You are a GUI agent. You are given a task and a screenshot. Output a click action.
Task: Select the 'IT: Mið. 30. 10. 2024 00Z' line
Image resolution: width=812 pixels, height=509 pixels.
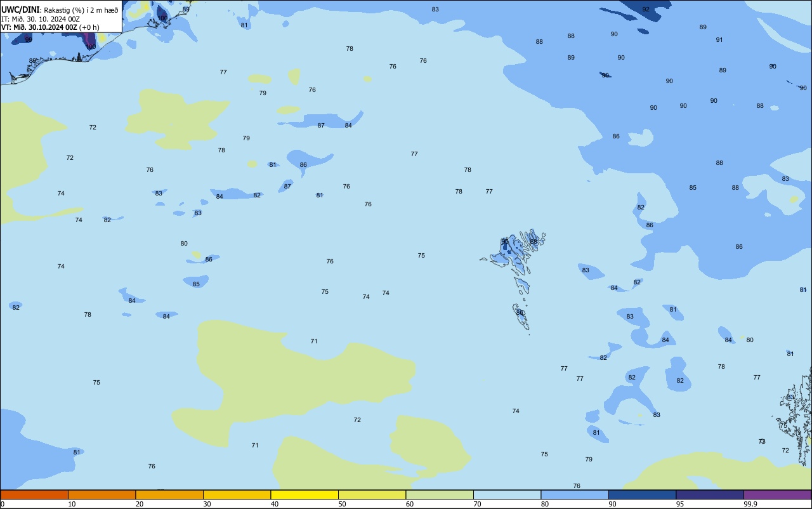(x=41, y=19)
